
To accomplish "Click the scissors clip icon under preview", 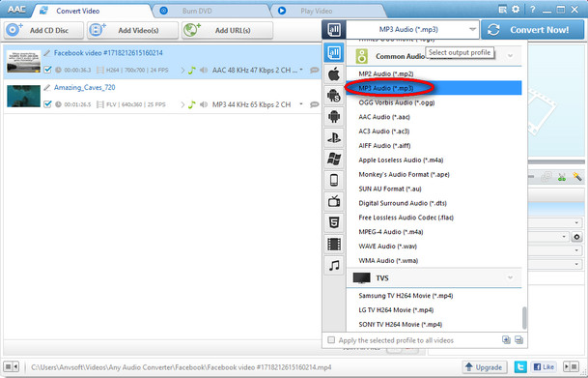I will pos(562,177).
